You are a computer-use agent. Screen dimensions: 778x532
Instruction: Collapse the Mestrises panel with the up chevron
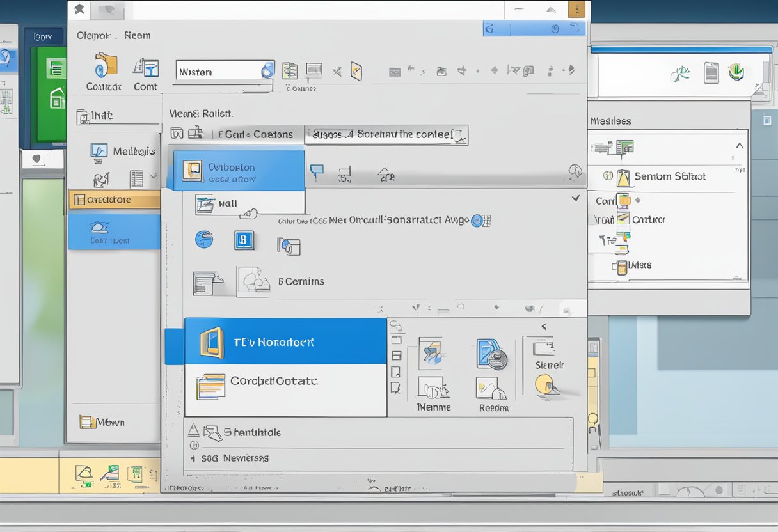740,146
